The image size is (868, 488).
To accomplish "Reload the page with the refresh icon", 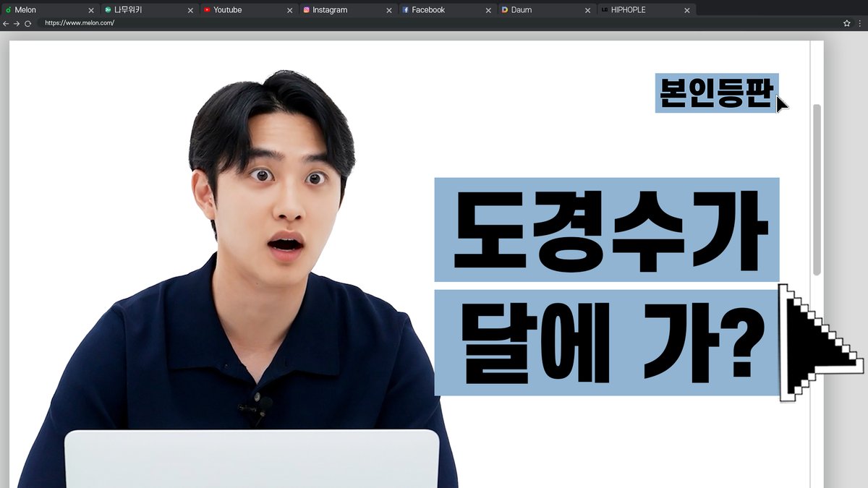I will tap(28, 23).
